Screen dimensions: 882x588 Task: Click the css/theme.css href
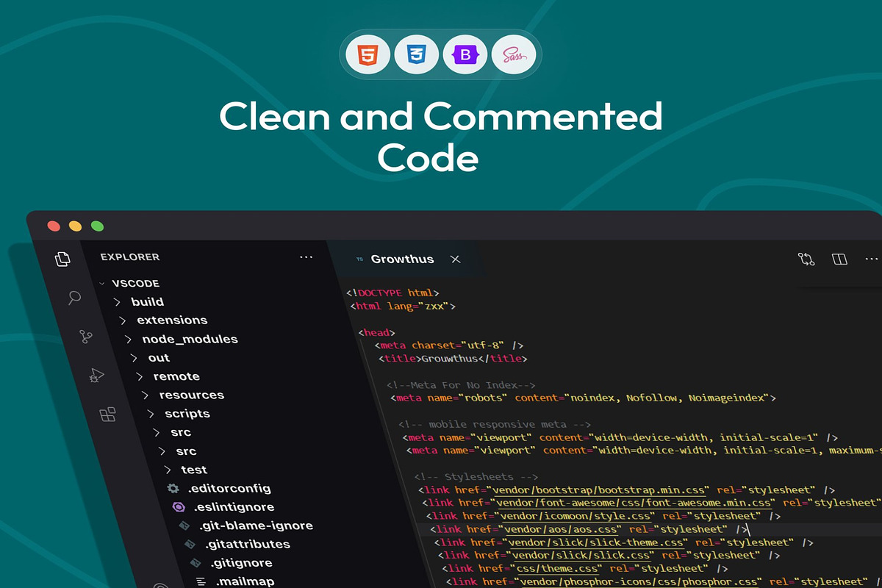point(559,568)
